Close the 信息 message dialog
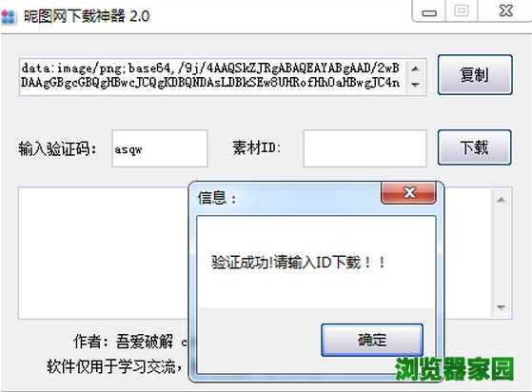532x392 pixels. [x=408, y=192]
